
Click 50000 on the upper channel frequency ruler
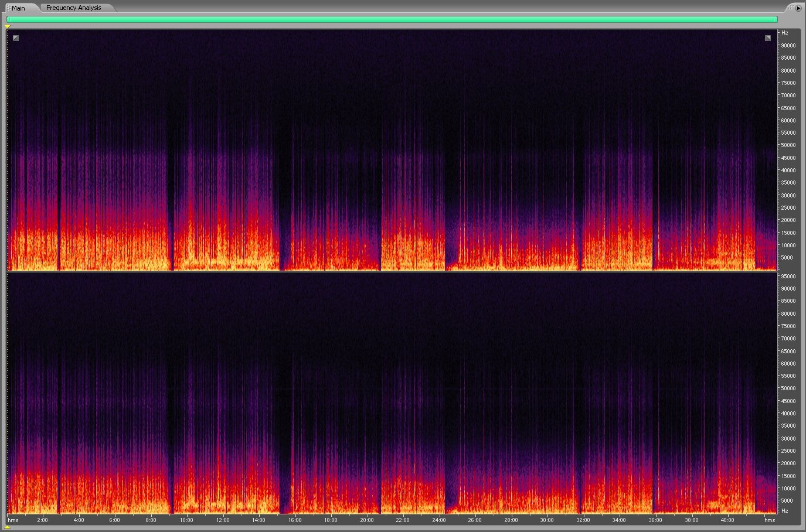(788, 145)
